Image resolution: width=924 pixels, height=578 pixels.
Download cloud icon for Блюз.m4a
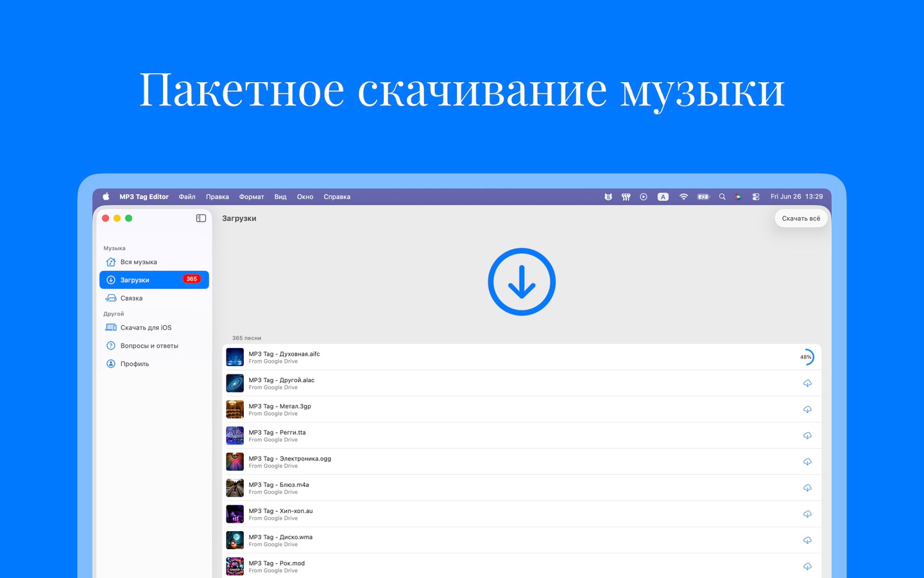click(807, 488)
